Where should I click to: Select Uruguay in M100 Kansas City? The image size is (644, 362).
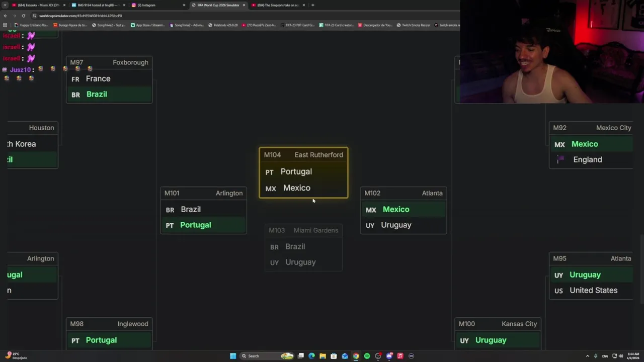click(498, 340)
